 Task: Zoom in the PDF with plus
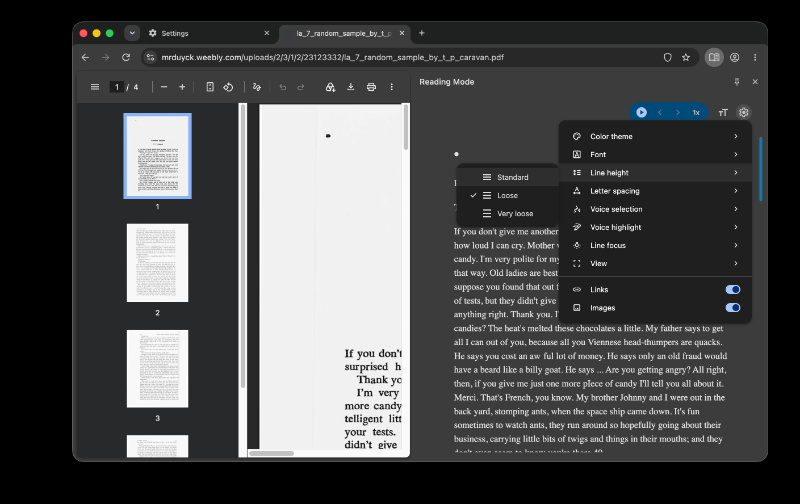coord(182,87)
